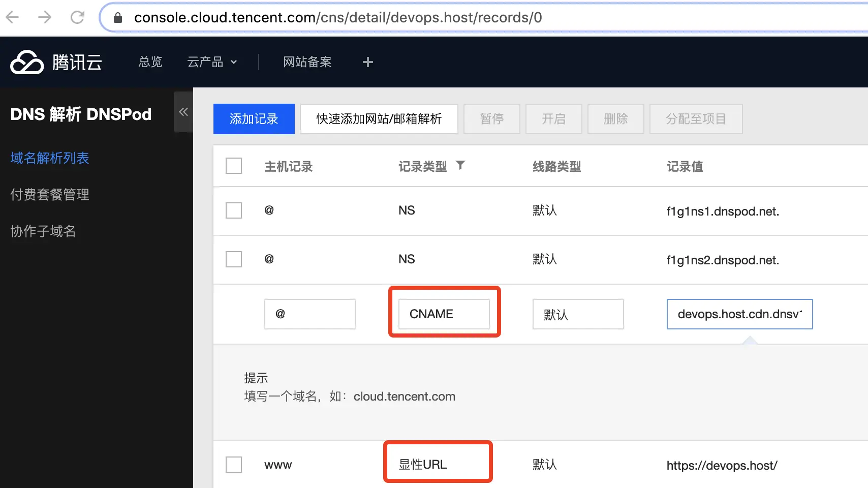Click the + icon to add a navigation tab
Viewport: 868px width, 488px height.
point(367,62)
